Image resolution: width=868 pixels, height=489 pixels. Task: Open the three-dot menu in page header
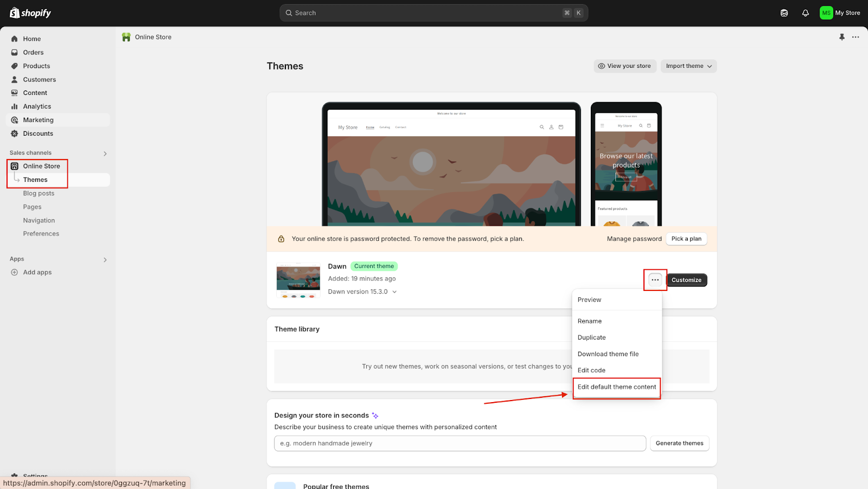[x=856, y=37]
